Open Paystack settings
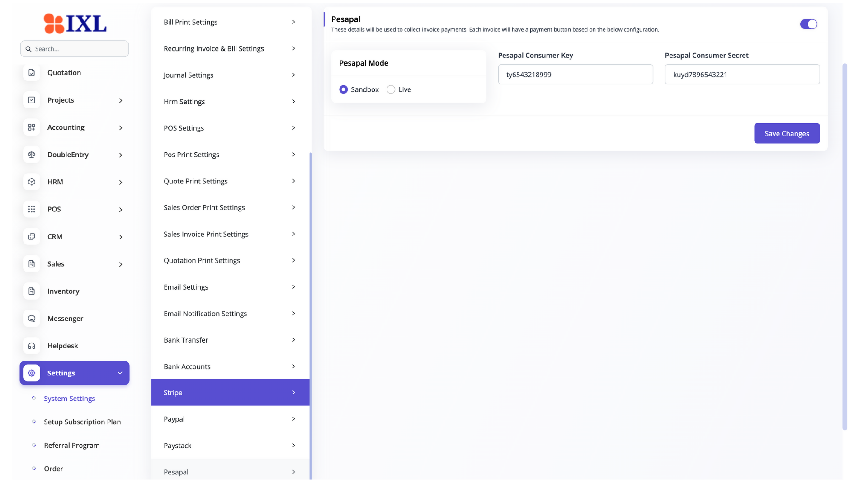 pyautogui.click(x=230, y=446)
